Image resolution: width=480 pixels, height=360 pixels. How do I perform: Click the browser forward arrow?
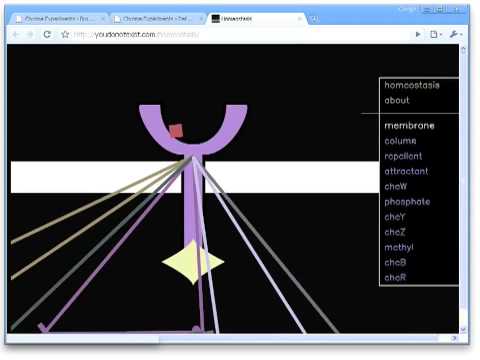31,34
